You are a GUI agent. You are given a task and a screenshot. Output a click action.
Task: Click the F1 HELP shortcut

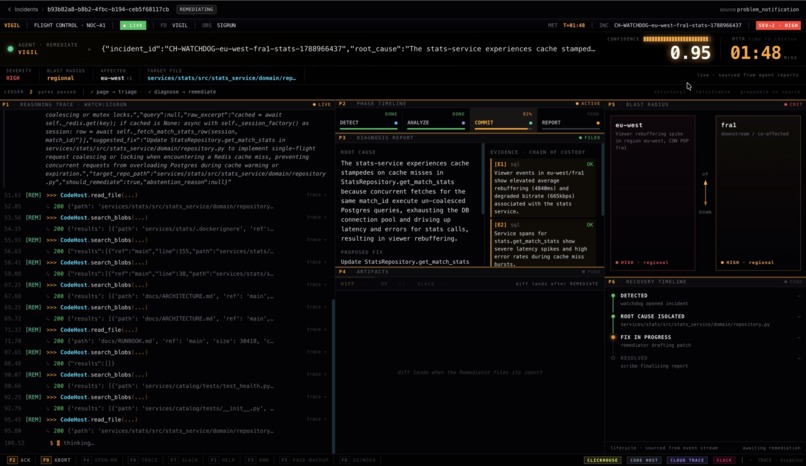(222, 460)
